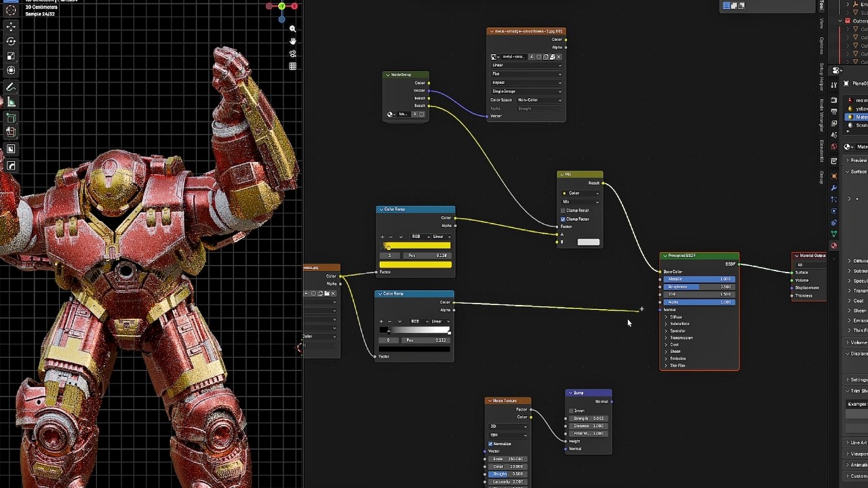Image resolution: width=868 pixels, height=488 pixels.
Task: Collapse the Principled BSDF node
Action: [665, 256]
